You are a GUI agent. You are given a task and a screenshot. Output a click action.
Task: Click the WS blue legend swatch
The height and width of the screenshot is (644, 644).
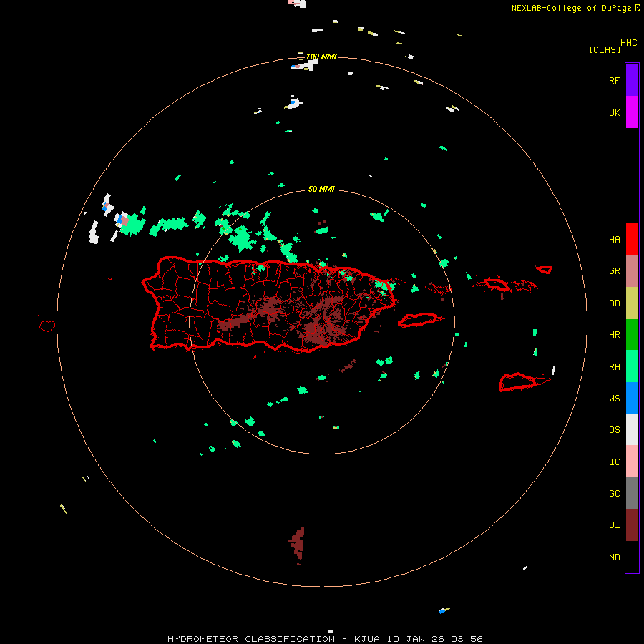[x=632, y=398]
